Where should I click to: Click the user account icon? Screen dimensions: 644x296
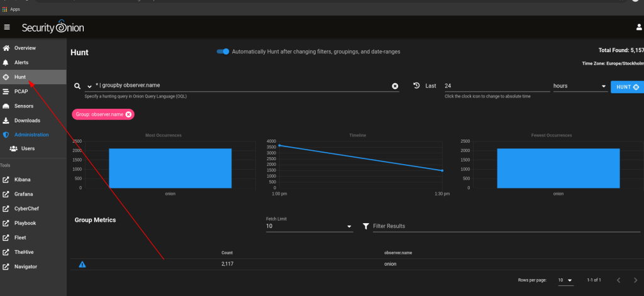coord(639,27)
